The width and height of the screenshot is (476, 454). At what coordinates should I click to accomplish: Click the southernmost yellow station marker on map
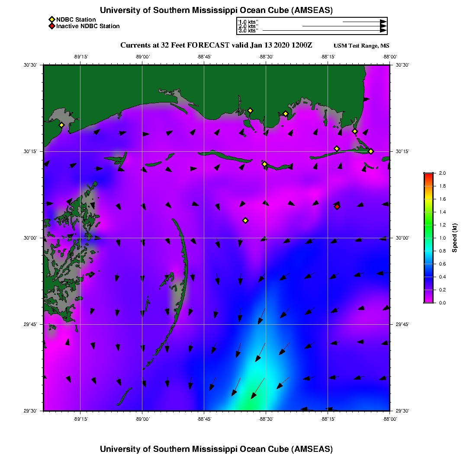click(245, 221)
